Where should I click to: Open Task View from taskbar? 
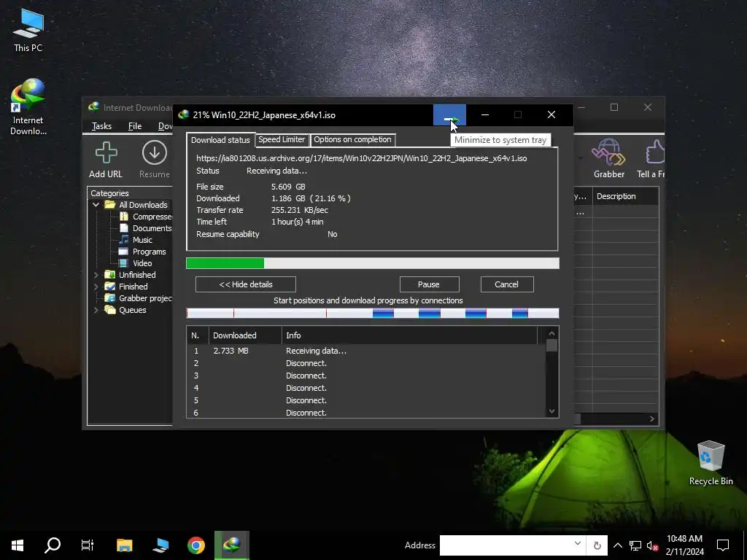click(88, 545)
